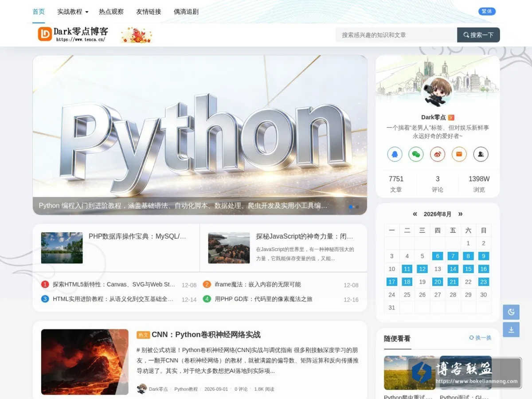Click the small author avatar under the CNN article
The width and height of the screenshot is (532, 399).
coord(142,389)
